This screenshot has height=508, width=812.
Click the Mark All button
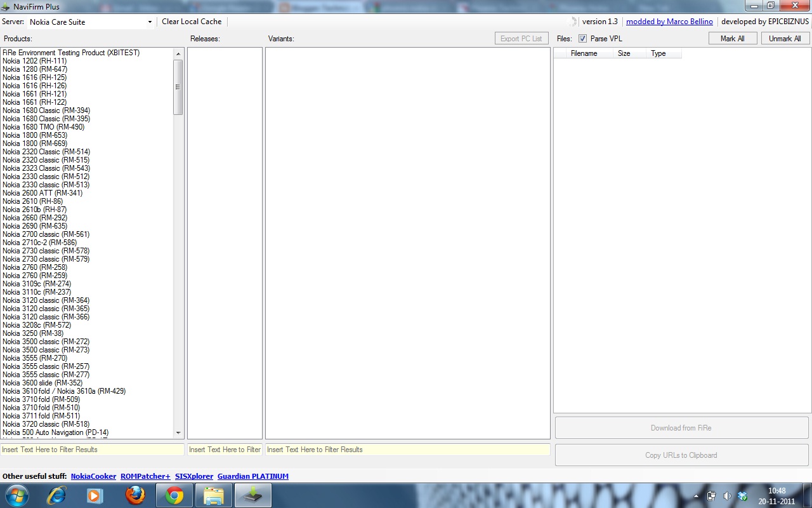tap(733, 39)
